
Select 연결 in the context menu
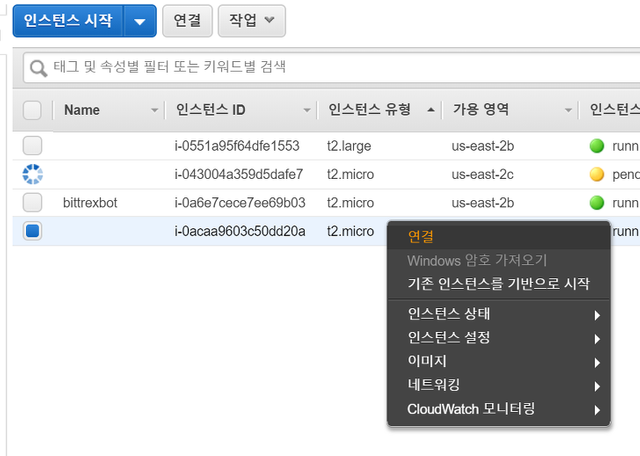tap(499, 237)
